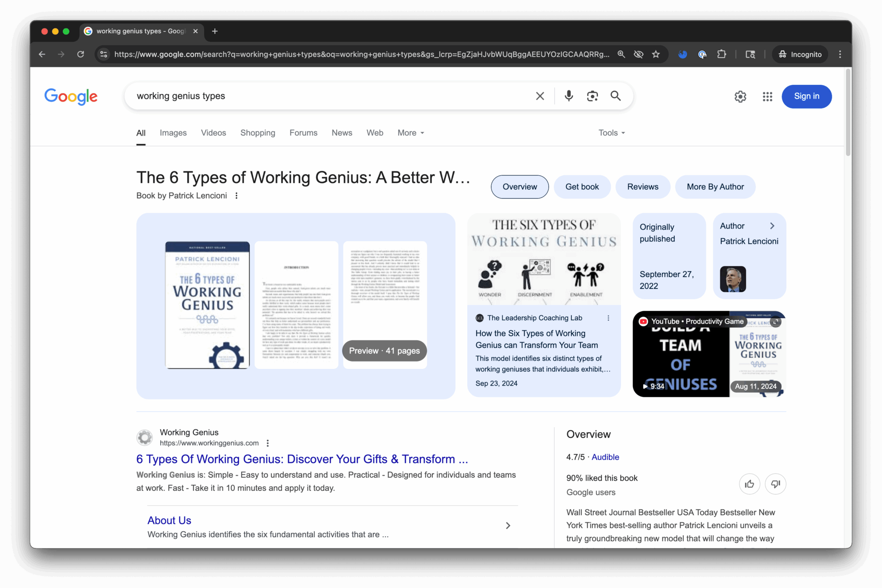
Task: Clear the search box text
Action: click(540, 96)
